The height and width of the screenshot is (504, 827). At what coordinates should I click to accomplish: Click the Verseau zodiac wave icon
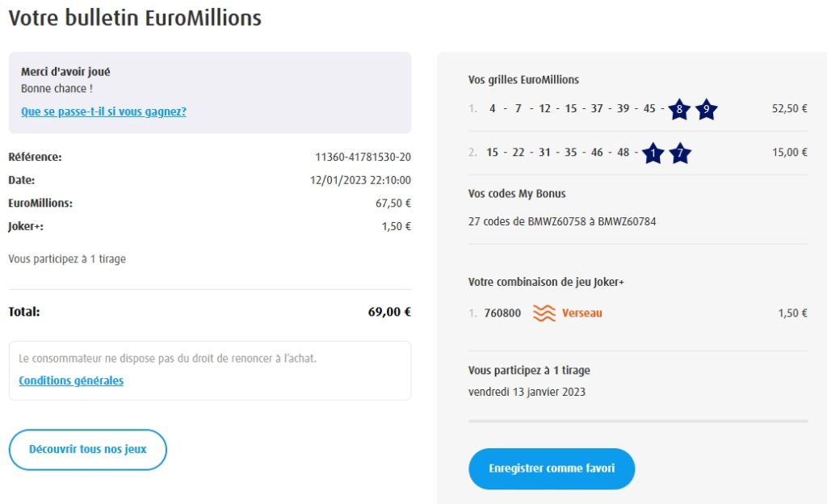click(x=544, y=313)
